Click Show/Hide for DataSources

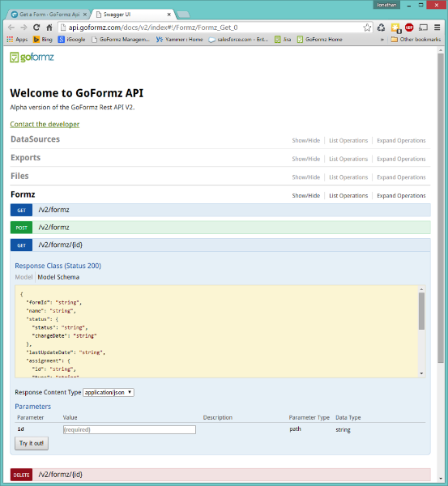click(x=305, y=141)
